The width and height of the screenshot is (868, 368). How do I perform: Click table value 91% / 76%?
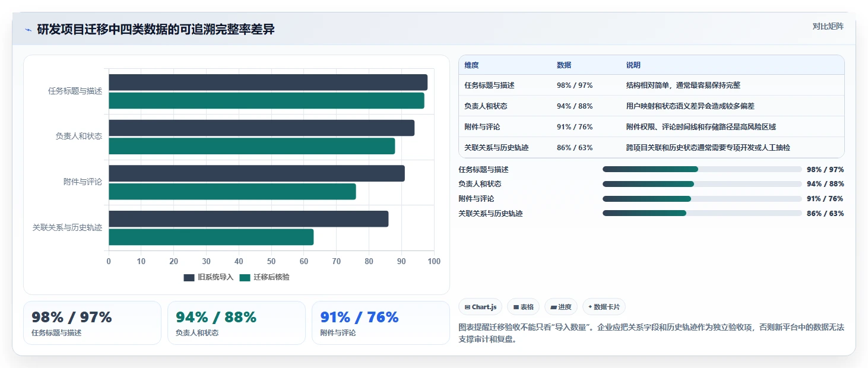(575, 127)
